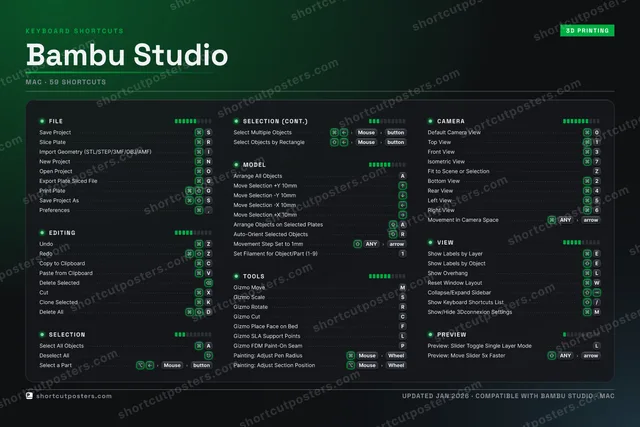Click the 'Copy to Clipboard' text

[x=62, y=264]
